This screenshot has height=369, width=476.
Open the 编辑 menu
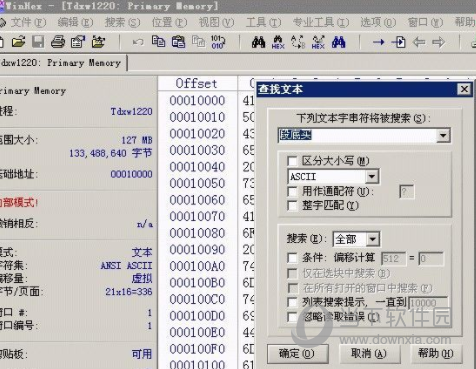(x=75, y=23)
